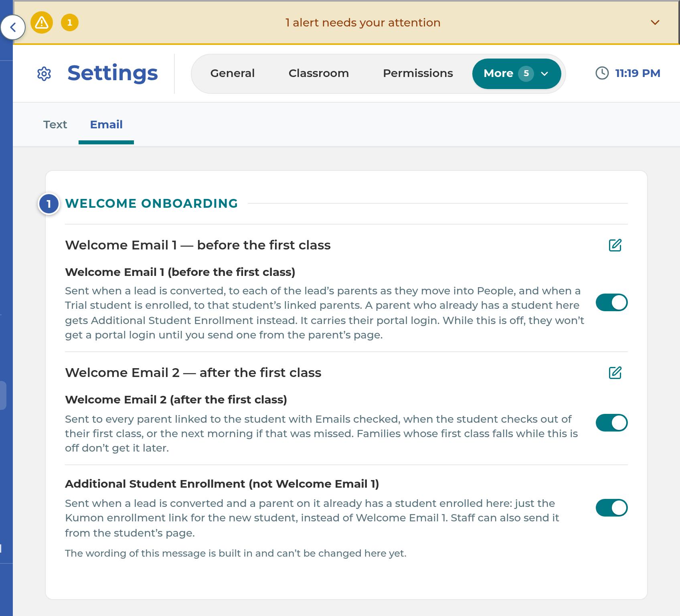680x616 pixels.
Task: Open the General settings tab
Action: point(233,73)
